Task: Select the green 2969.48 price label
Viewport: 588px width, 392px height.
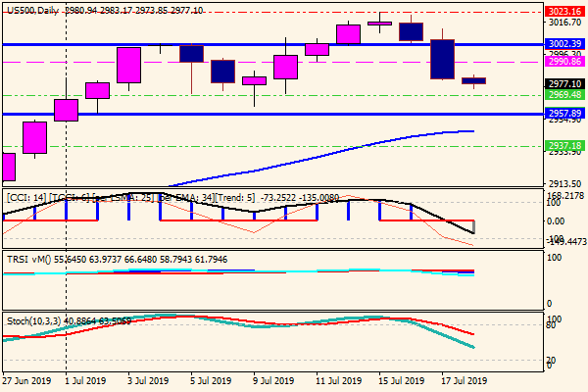Action: 566,95
